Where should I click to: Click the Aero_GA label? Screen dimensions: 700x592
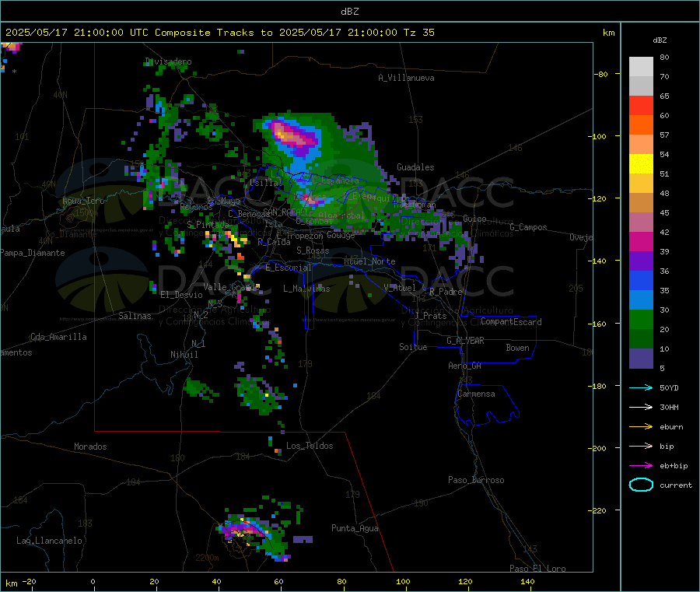point(464,366)
